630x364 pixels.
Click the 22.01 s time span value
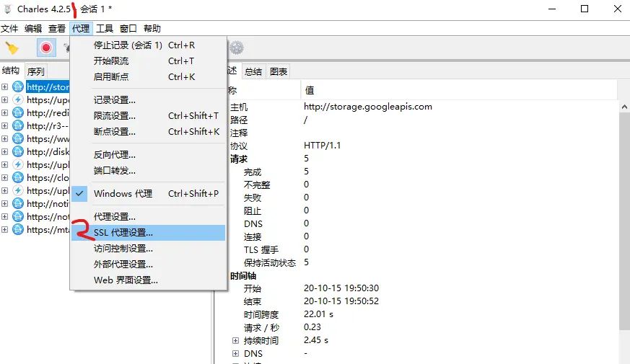click(318, 314)
